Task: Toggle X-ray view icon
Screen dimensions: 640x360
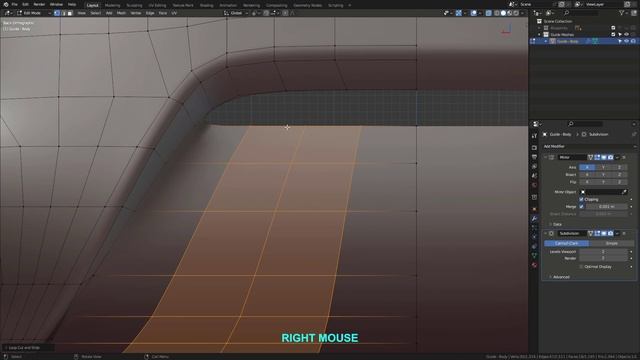Action: point(489,13)
